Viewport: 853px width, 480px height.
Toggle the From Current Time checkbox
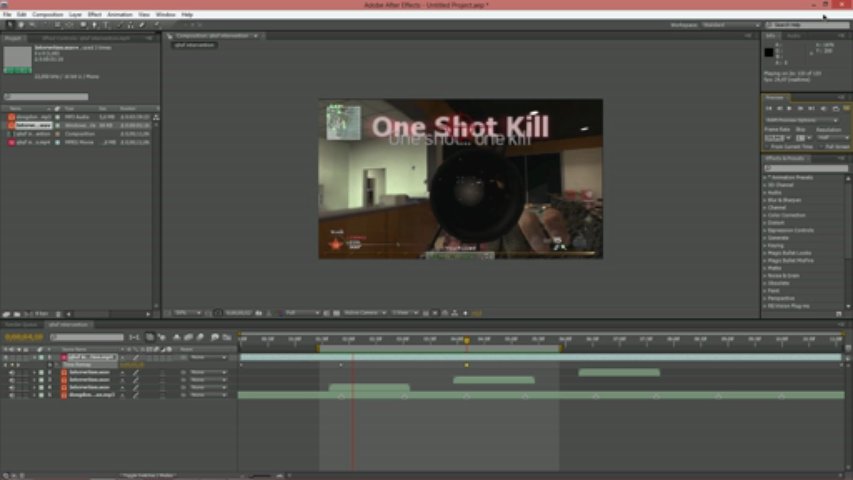(768, 147)
